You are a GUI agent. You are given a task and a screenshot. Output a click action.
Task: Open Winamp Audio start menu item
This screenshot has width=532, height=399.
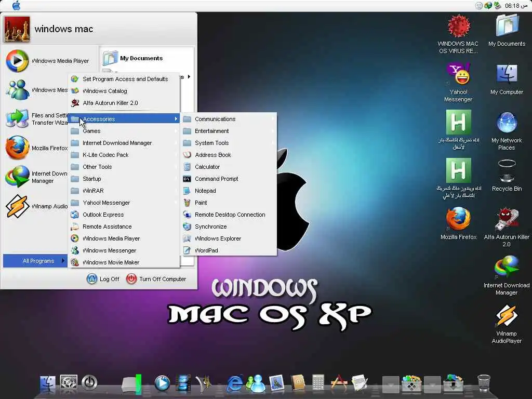[37, 206]
